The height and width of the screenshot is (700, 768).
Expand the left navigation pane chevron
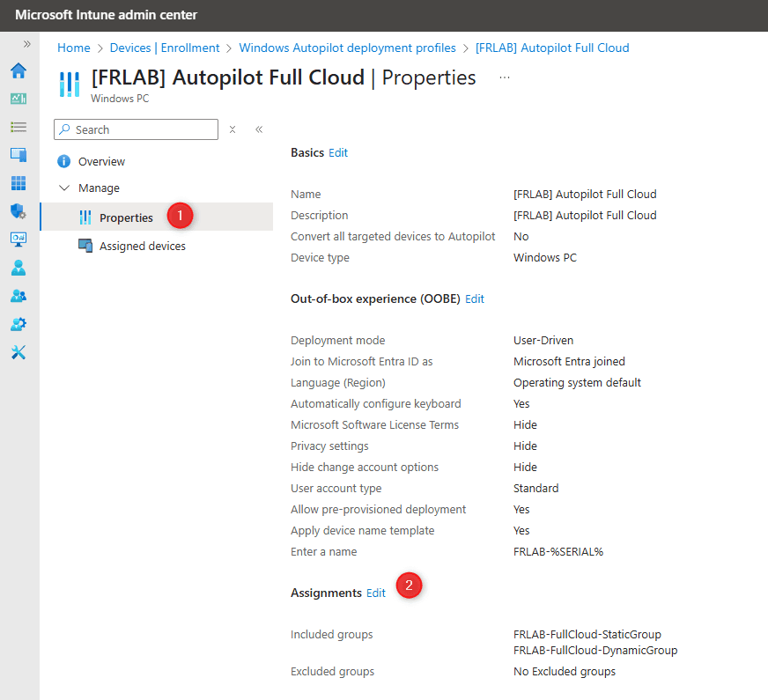[x=27, y=43]
